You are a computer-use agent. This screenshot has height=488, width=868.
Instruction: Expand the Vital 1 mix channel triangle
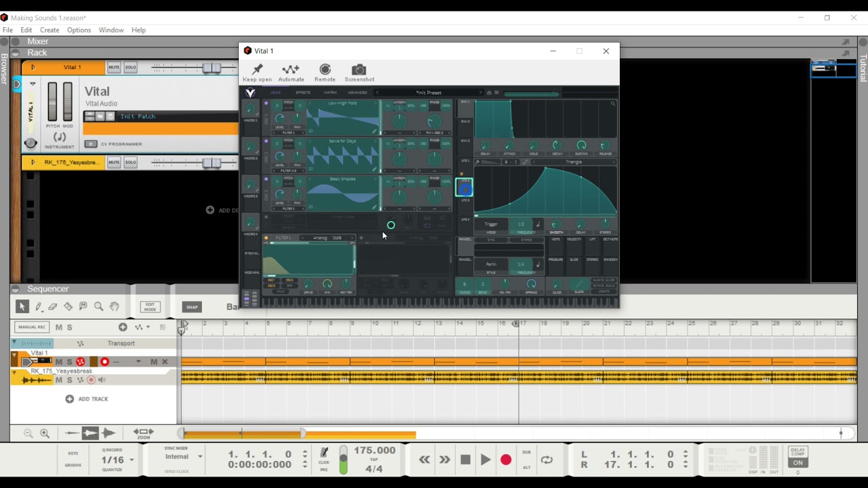point(33,67)
